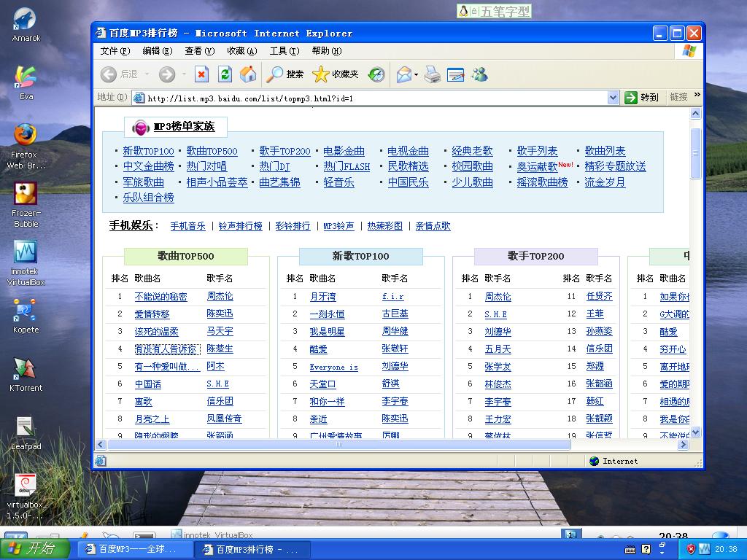Click the URL address input field
The image size is (747, 560).
pos(376,98)
